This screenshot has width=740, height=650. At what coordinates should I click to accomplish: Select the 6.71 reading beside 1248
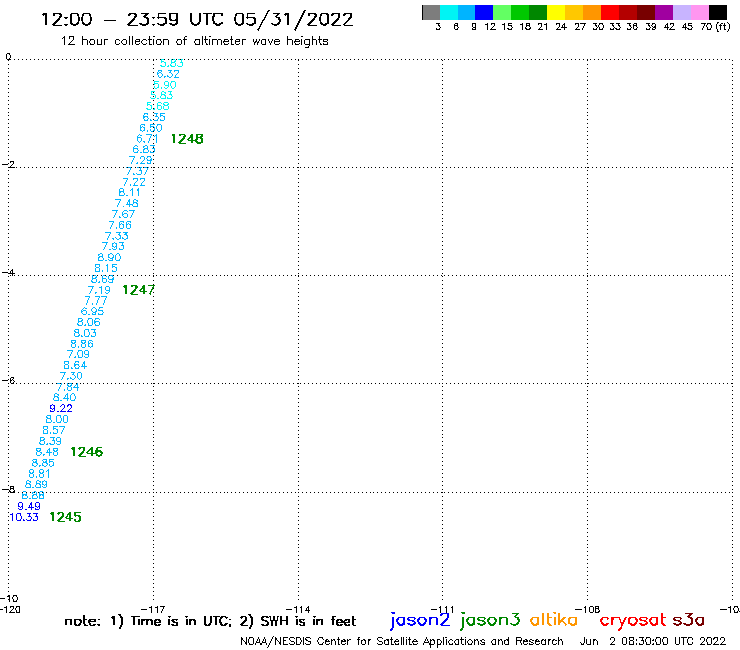pos(147,139)
